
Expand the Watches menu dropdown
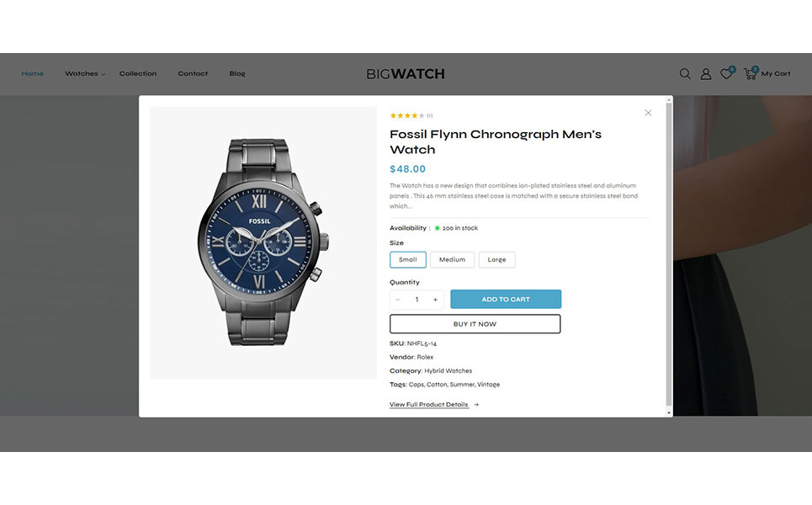coord(85,73)
